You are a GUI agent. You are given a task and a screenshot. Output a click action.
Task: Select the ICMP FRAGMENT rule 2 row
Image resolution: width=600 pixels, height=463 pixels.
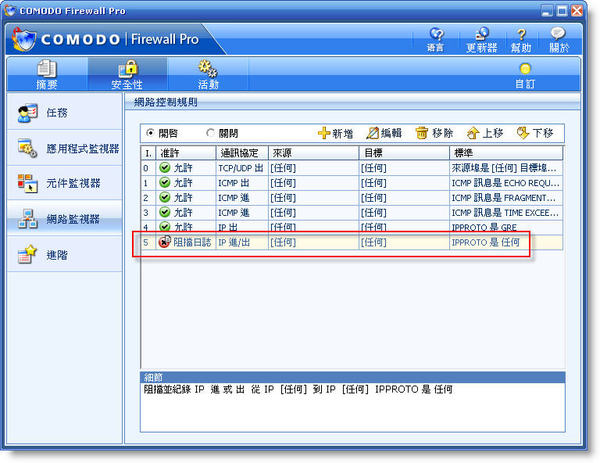352,198
